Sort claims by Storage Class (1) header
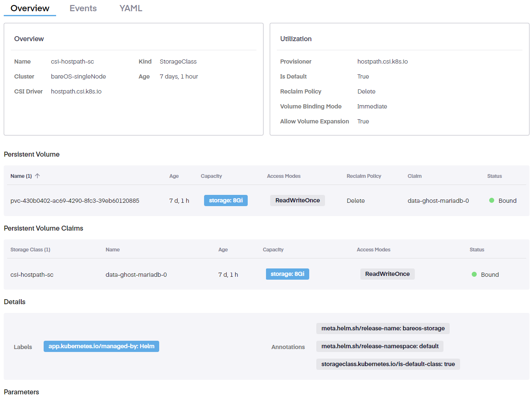 30,250
